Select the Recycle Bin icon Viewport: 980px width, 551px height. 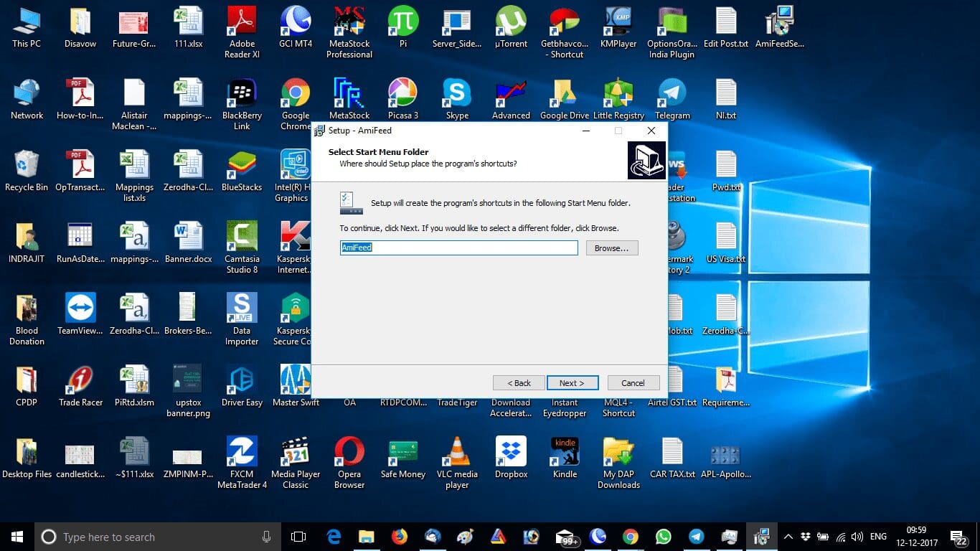click(x=27, y=170)
